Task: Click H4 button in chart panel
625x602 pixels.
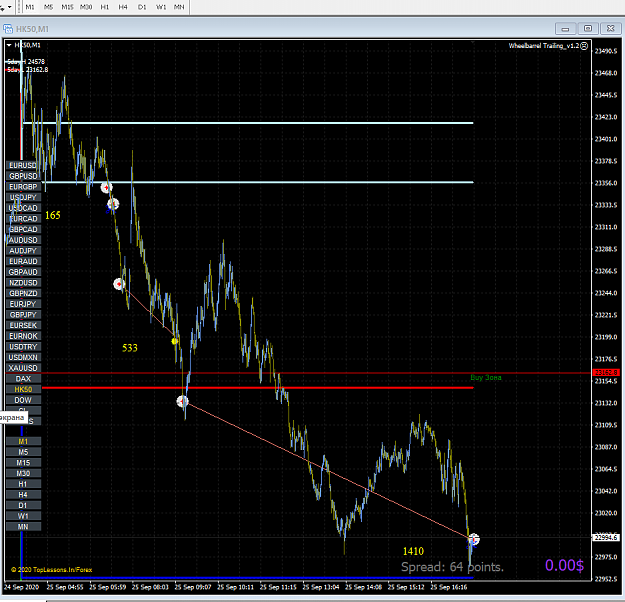Action: click(x=23, y=495)
